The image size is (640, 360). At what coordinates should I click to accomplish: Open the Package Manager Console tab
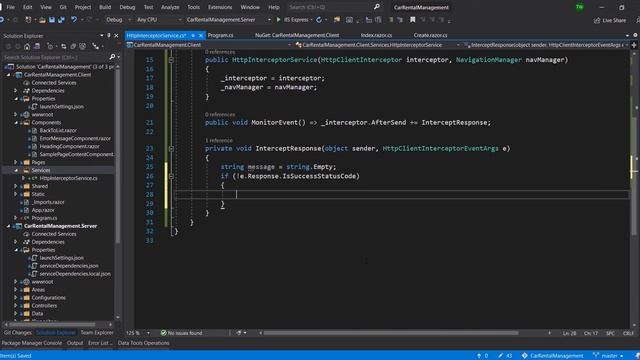pos(32,343)
